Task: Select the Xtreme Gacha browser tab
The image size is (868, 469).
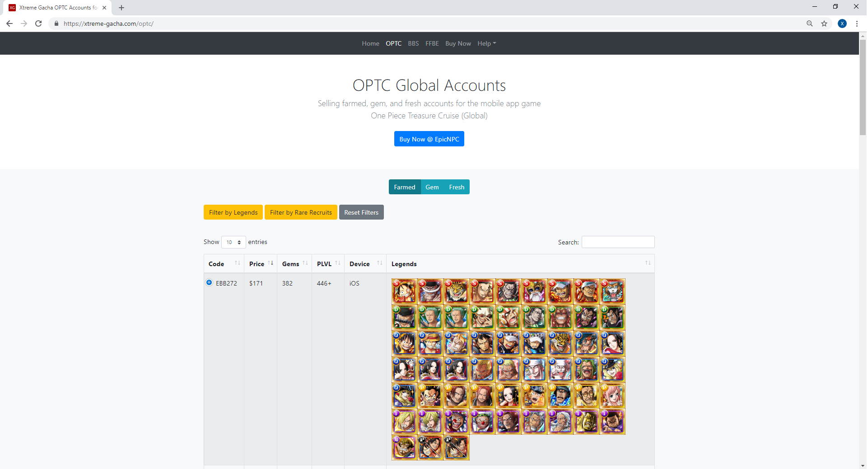Action: pos(56,8)
